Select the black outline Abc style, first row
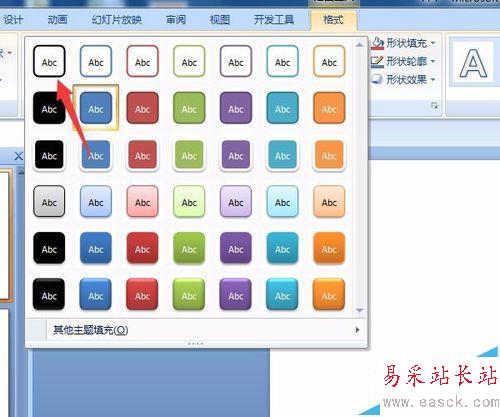Screen dimensions: 500x417 click(49, 61)
